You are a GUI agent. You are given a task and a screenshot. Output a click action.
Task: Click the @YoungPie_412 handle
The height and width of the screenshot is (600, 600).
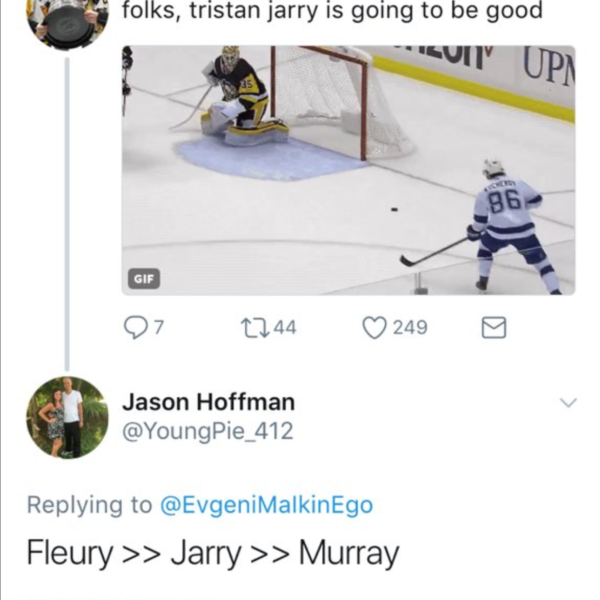[207, 431]
